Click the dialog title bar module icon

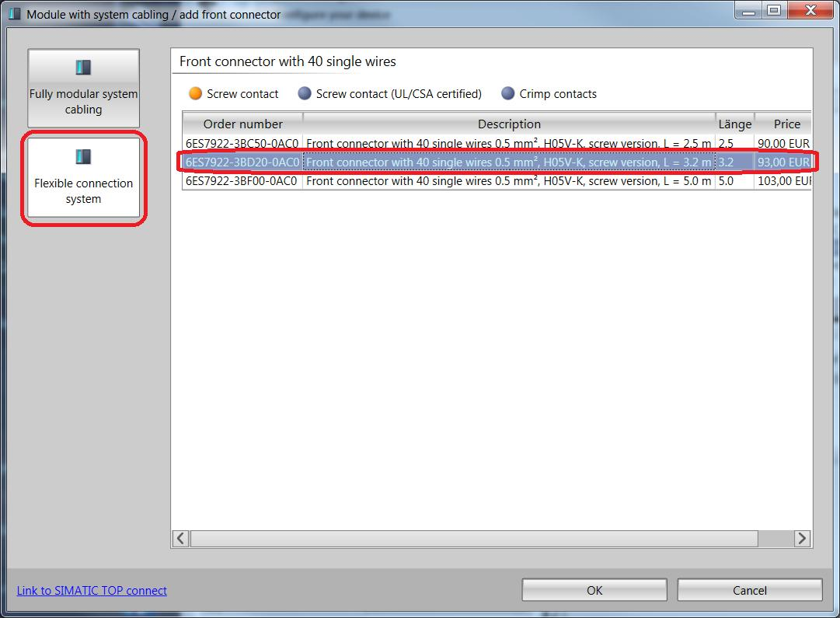15,14
